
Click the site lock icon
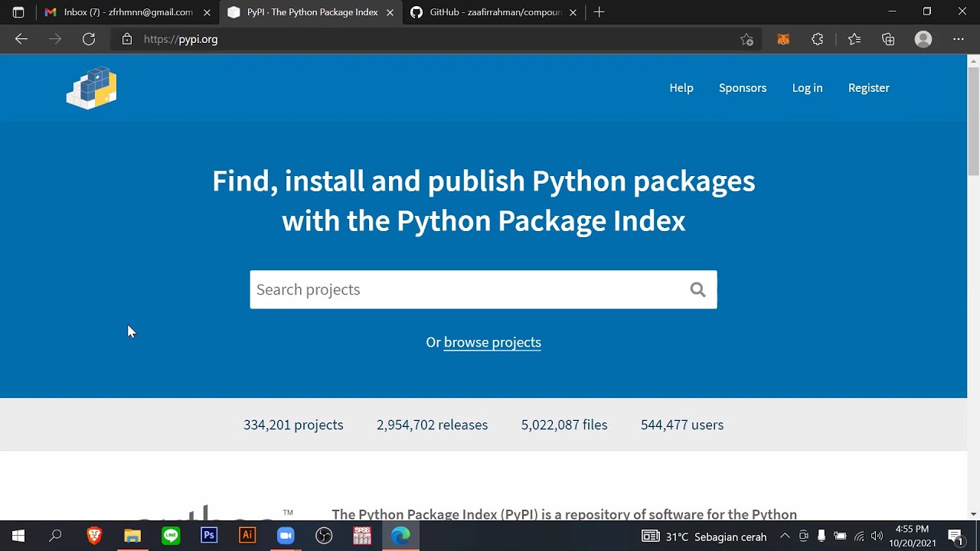coord(127,39)
